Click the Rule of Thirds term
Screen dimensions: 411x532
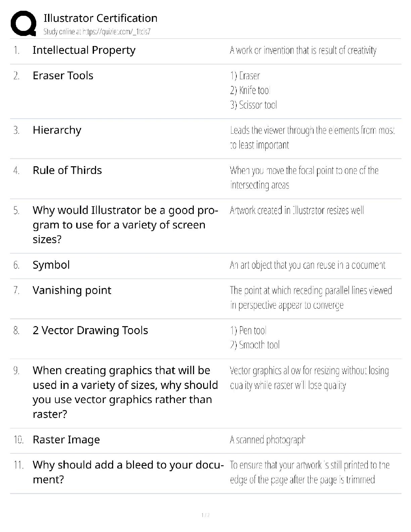pyautogui.click(x=67, y=170)
